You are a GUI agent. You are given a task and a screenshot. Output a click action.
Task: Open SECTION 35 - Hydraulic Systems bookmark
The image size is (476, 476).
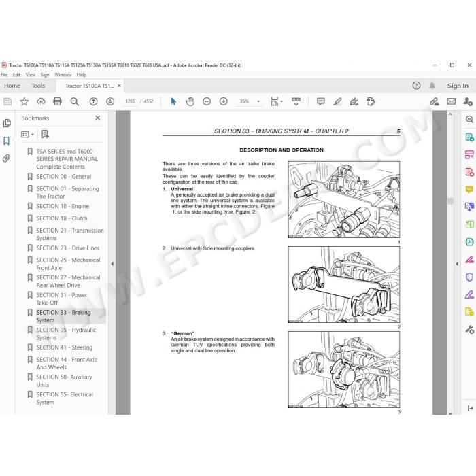tap(66, 334)
